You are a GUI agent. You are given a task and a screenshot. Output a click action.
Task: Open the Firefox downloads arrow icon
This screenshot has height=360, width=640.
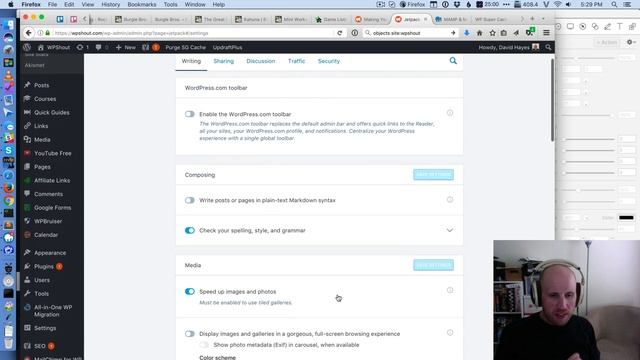click(467, 33)
